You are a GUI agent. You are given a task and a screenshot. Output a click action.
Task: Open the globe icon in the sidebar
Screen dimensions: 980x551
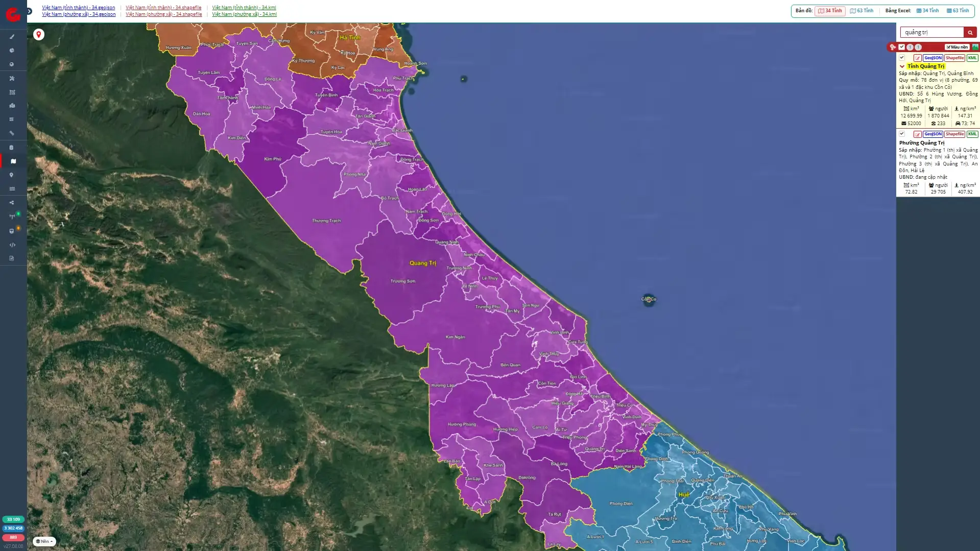coord(12,64)
